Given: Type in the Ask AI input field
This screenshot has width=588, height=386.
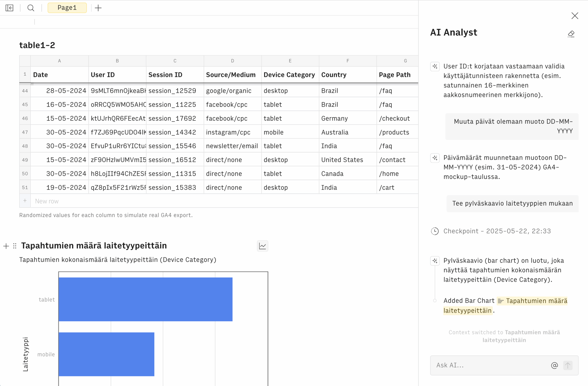Looking at the screenshot, I should point(489,365).
